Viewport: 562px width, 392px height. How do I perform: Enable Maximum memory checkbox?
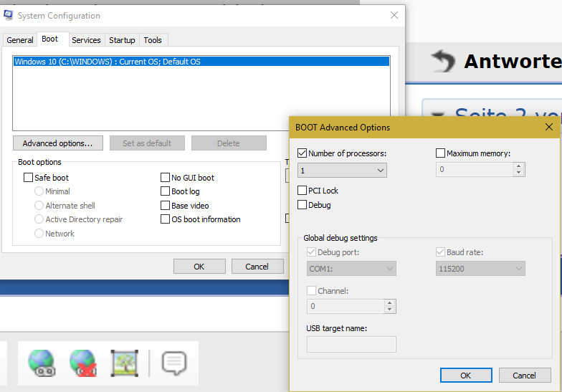pos(440,153)
